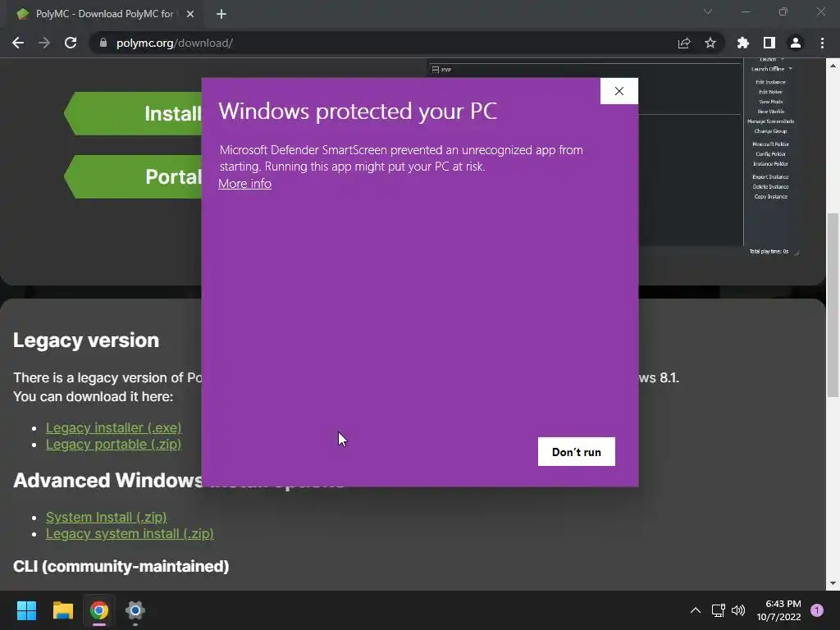Reload the polymc.org page
Image resolution: width=840 pixels, height=630 pixels.
pos(71,43)
